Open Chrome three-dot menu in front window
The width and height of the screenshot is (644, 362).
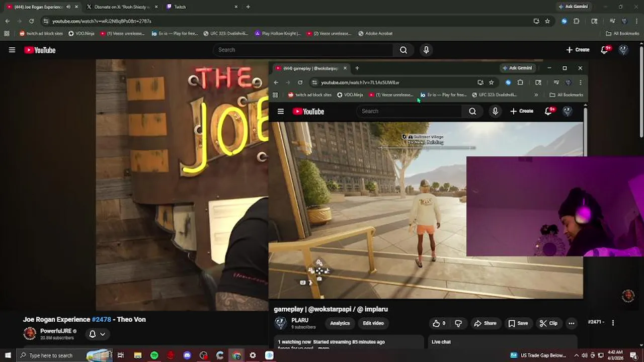coord(580,82)
